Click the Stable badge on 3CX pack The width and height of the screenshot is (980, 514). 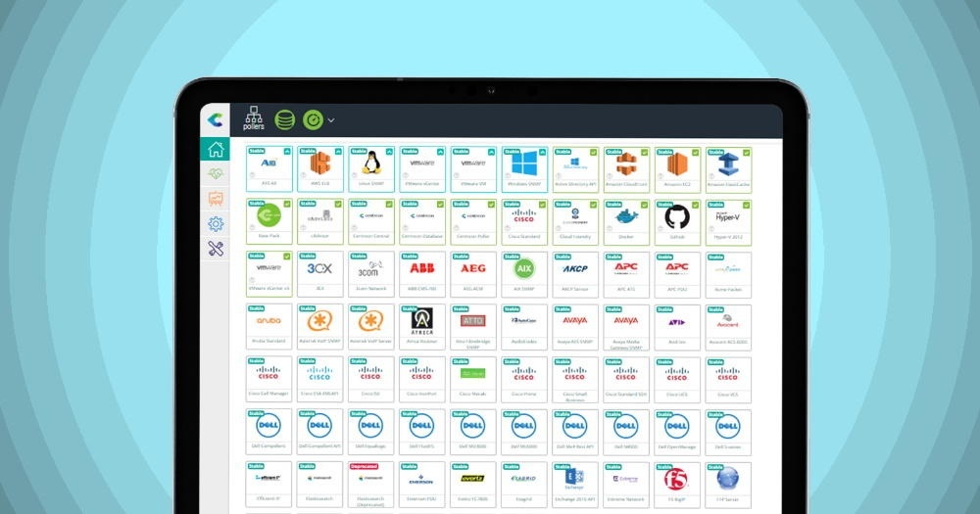[307, 257]
